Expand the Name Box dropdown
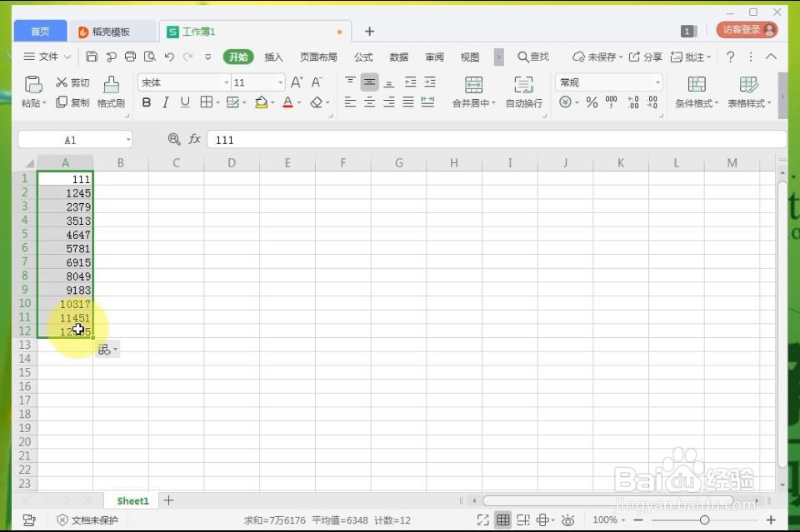The height and width of the screenshot is (532, 800). (x=128, y=140)
